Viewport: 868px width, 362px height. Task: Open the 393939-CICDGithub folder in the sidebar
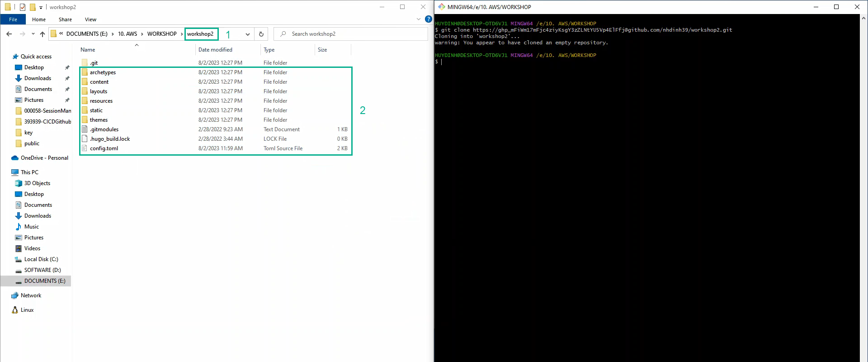point(47,122)
